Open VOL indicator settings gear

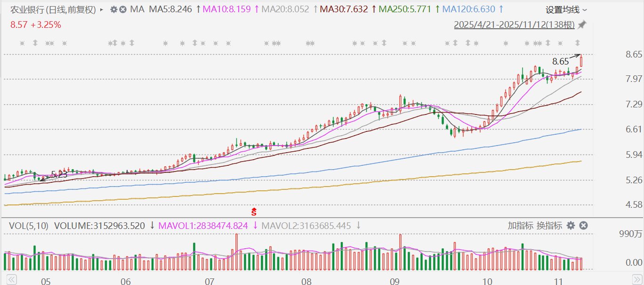tap(571, 226)
